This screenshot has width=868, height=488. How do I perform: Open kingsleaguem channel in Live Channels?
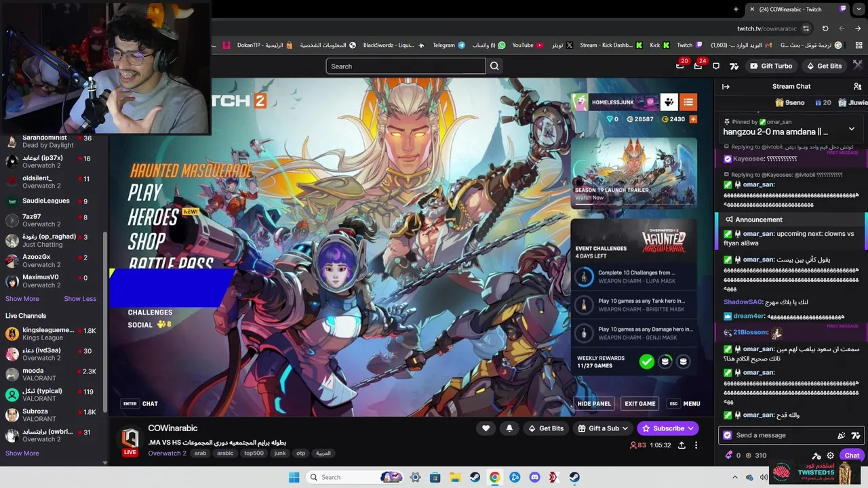pyautogui.click(x=51, y=333)
